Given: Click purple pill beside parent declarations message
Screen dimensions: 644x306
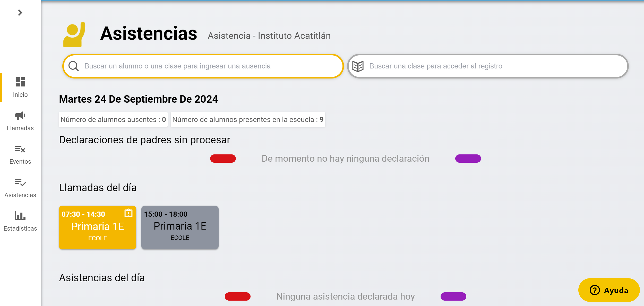Looking at the screenshot, I should 468,159.
